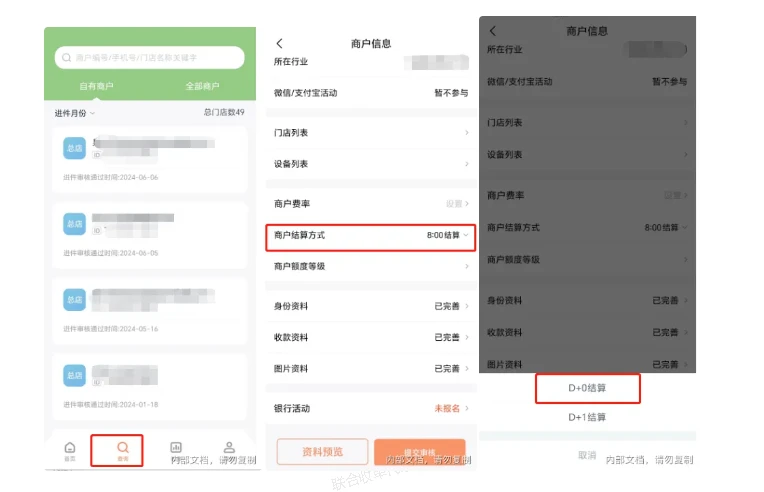Tap 未报名 status text
This screenshot has height=492, width=764.
[x=447, y=408]
